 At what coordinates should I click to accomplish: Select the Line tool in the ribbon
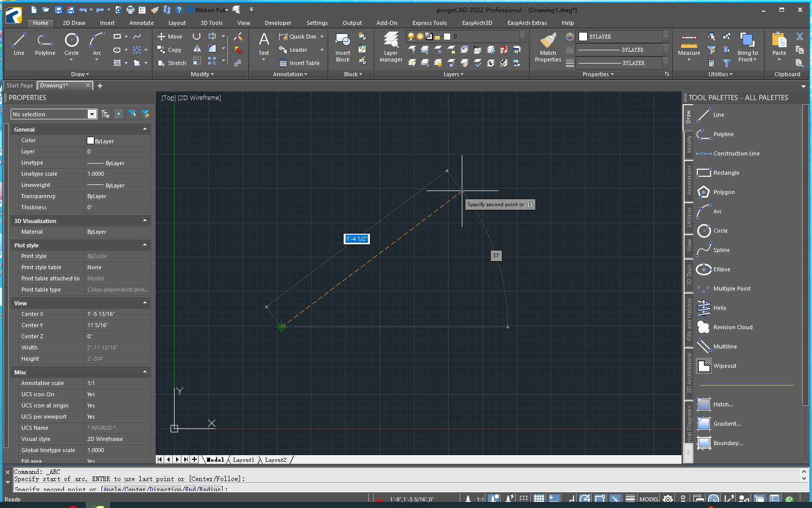point(19,44)
